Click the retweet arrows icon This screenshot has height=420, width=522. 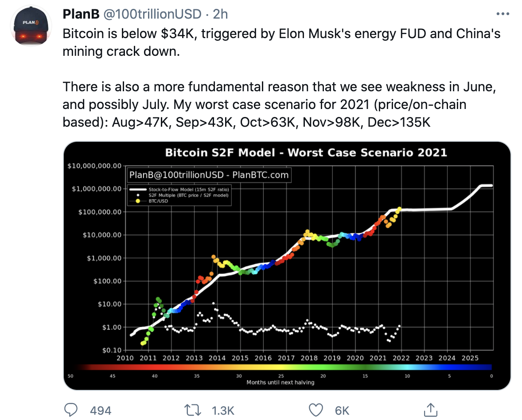[193, 410]
